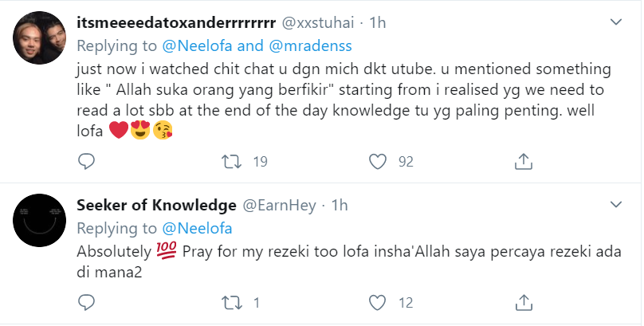This screenshot has width=644, height=326.
Task: Open Seeker of Knowledge's avatar
Action: point(38,222)
